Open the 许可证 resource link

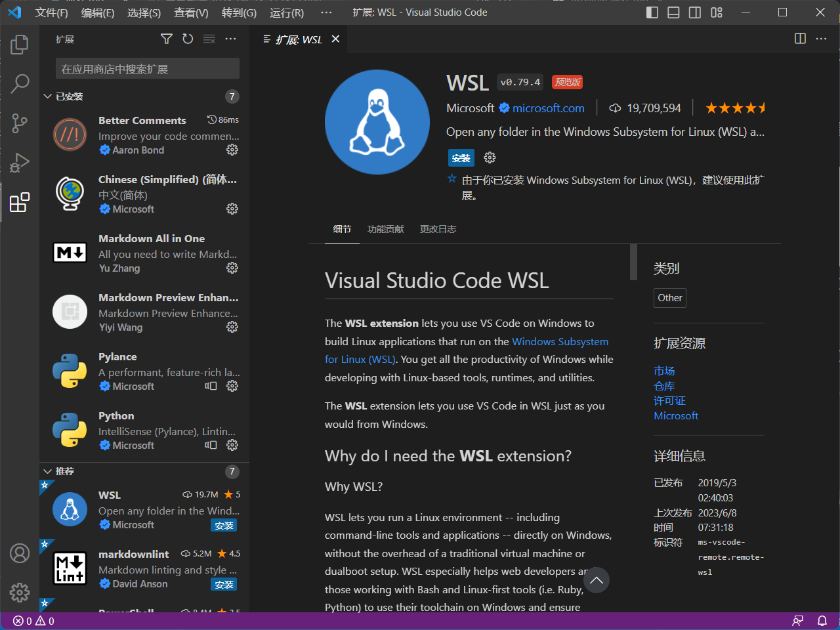click(x=669, y=400)
